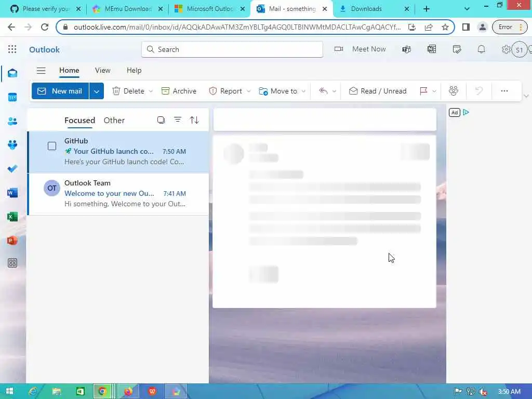Viewport: 532px width, 399px height.
Task: Open the Teams chat icon in header
Action: [406, 49]
